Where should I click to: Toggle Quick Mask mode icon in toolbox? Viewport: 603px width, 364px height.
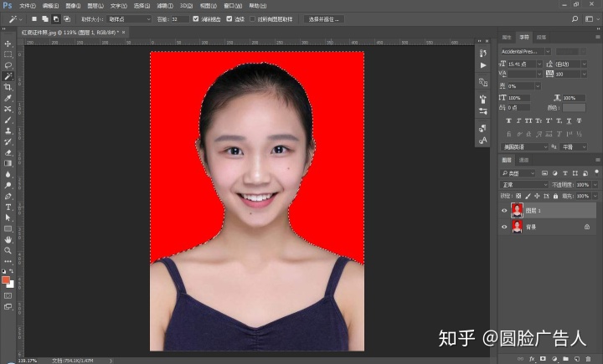tap(8, 295)
